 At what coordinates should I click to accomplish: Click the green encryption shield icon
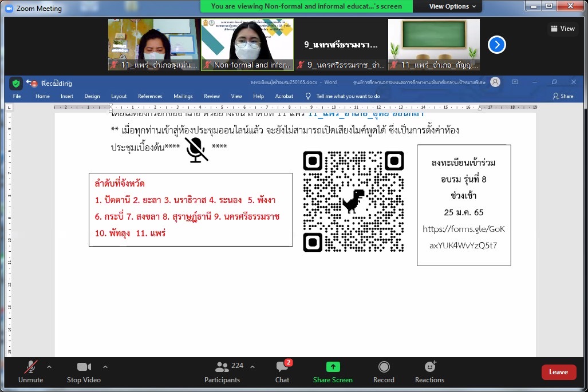(16, 83)
